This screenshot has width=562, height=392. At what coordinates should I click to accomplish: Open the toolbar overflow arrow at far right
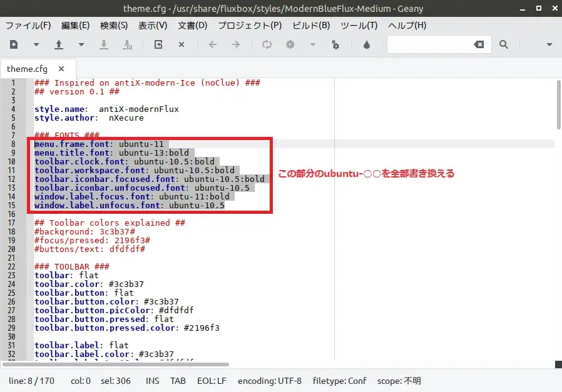(549, 44)
